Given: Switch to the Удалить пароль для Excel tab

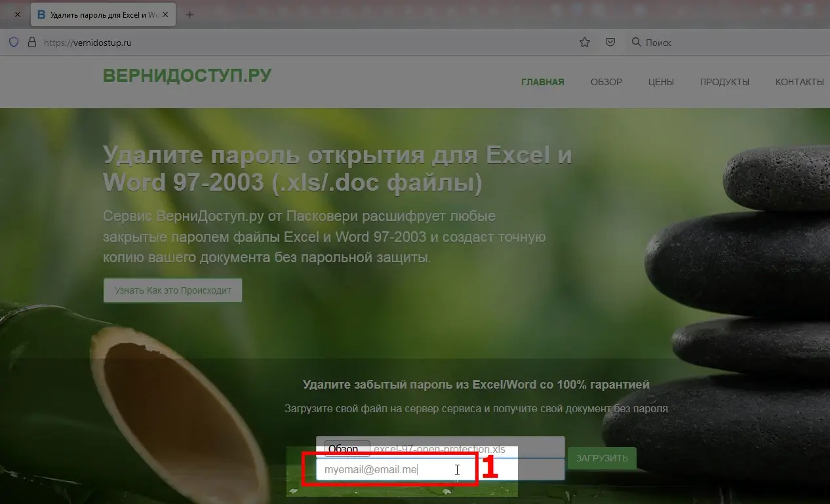Looking at the screenshot, I should point(103,14).
